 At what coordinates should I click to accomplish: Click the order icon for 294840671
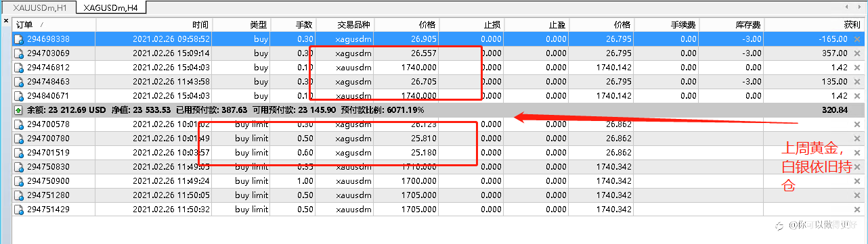19,96
